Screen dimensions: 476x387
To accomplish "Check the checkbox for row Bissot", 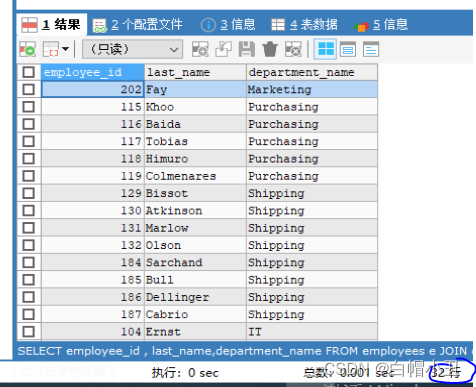I will tap(28, 193).
